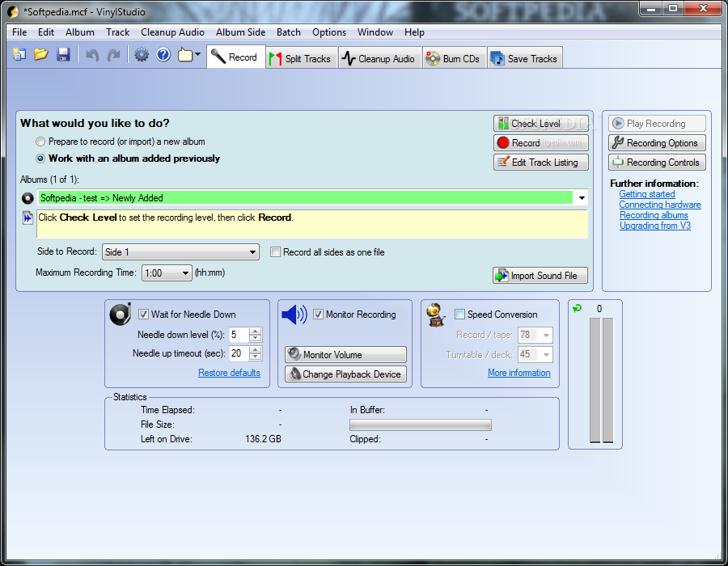The image size is (728, 566).
Task: Click the In Buffer progress bar
Action: [420, 424]
